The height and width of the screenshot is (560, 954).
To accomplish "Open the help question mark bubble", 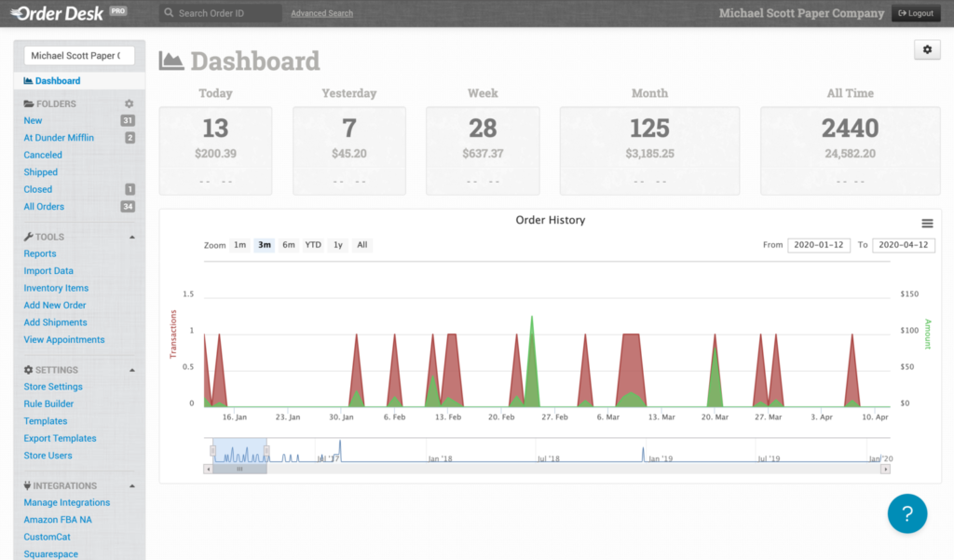I will click(906, 512).
